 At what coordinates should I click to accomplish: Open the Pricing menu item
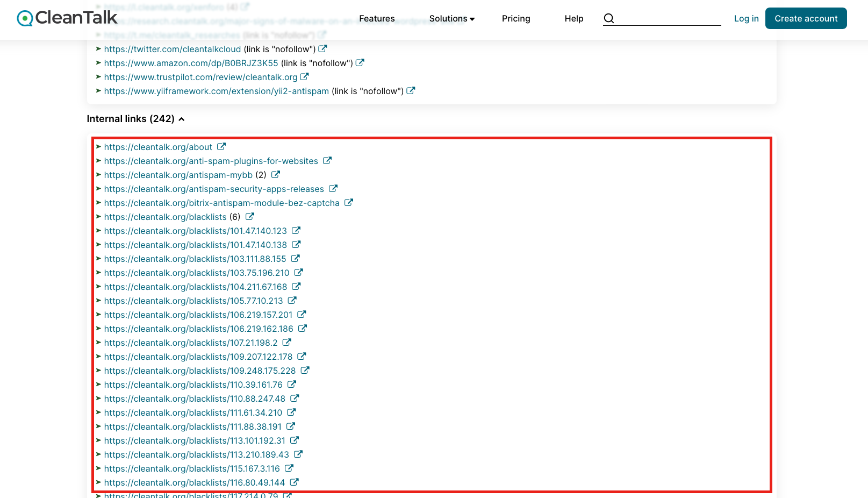(x=516, y=18)
